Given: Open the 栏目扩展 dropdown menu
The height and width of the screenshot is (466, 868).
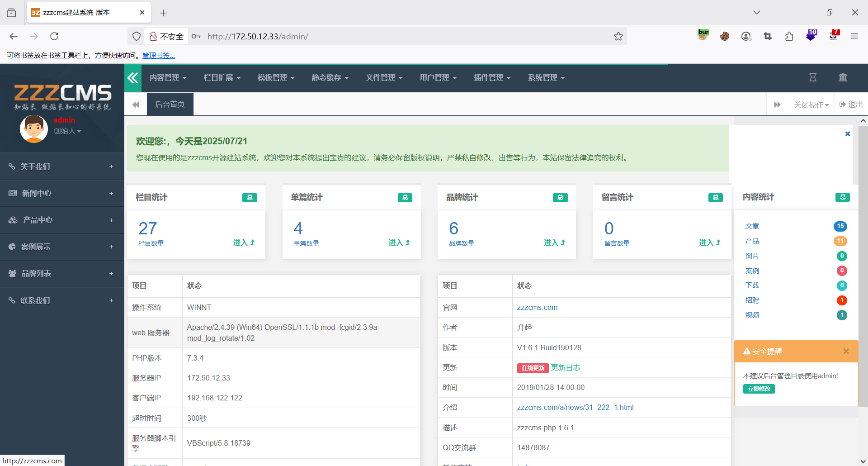Looking at the screenshot, I should click(222, 78).
